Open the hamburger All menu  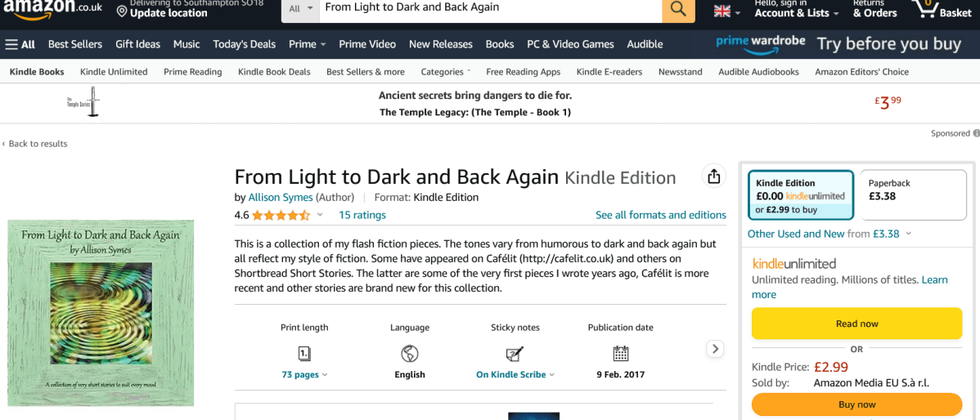(x=20, y=44)
